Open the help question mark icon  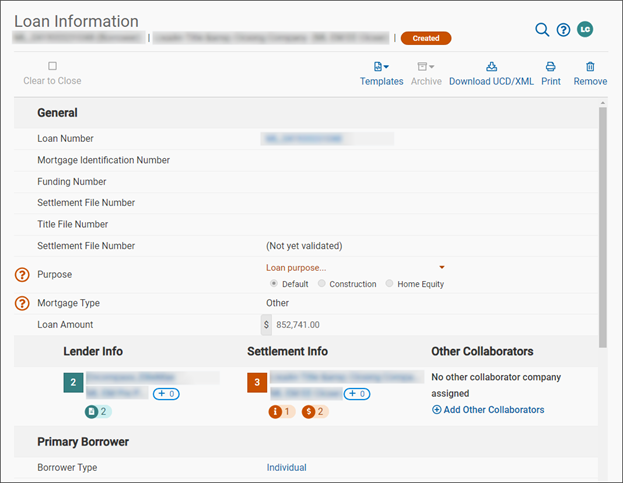pyautogui.click(x=563, y=30)
